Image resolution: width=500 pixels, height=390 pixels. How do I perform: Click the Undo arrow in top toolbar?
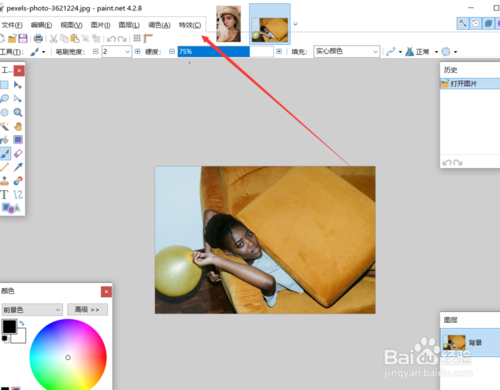click(x=111, y=39)
